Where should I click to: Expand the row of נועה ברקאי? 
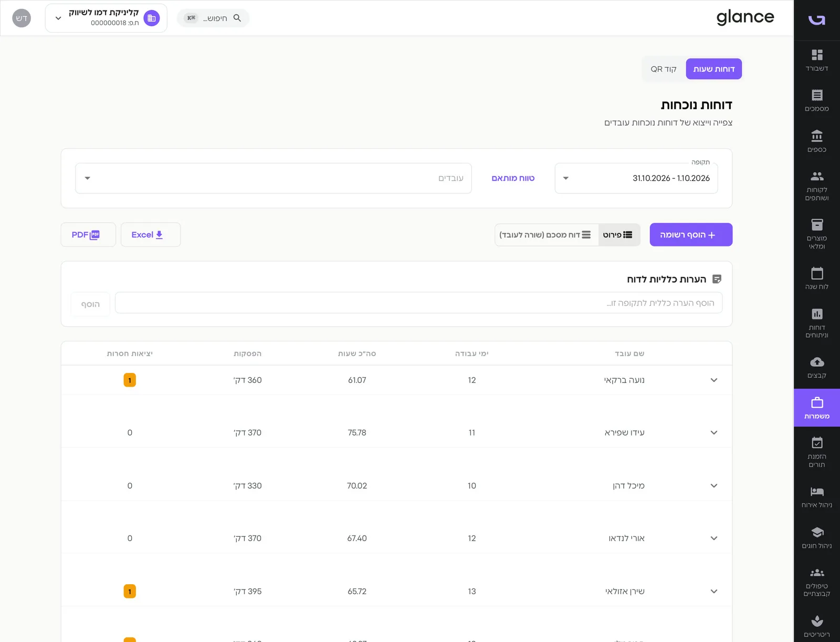click(714, 380)
